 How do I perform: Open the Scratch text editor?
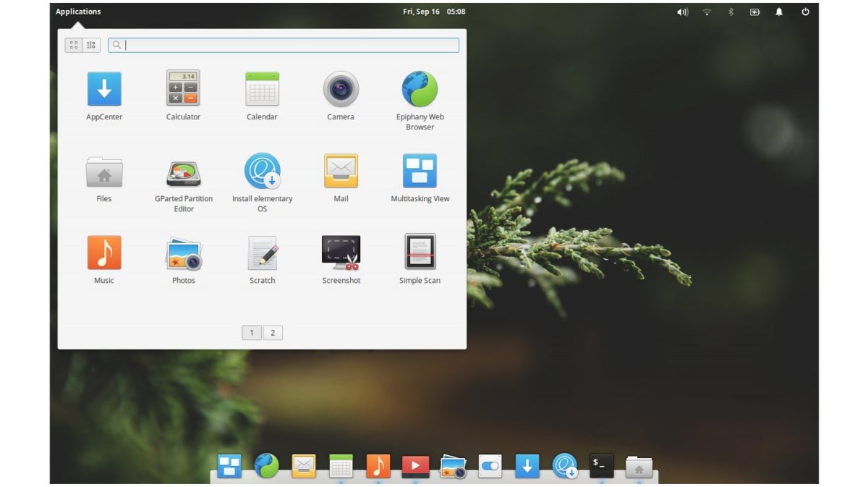click(x=262, y=253)
